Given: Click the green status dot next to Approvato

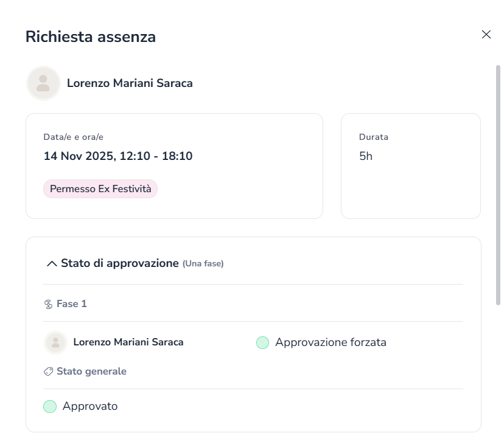Looking at the screenshot, I should click(x=50, y=406).
